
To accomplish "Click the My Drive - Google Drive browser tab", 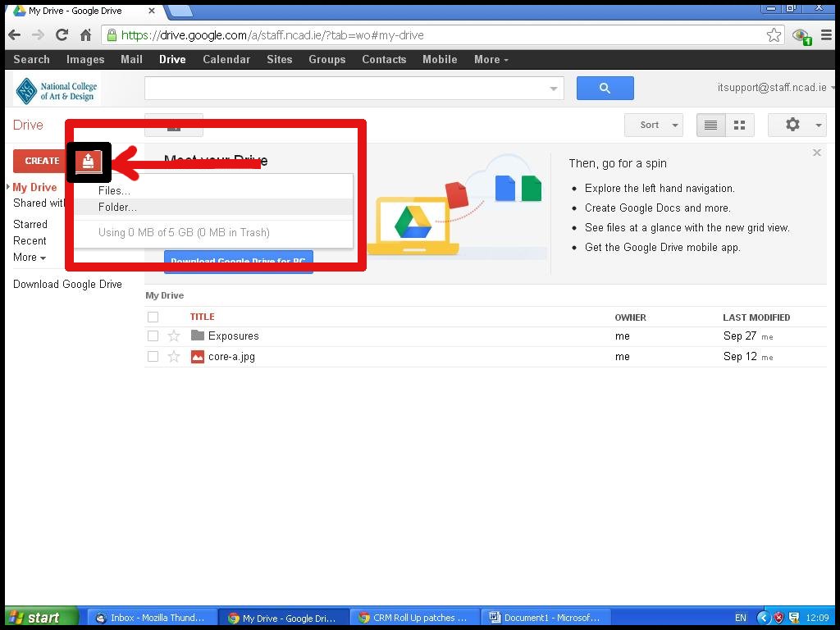I will coord(85,11).
